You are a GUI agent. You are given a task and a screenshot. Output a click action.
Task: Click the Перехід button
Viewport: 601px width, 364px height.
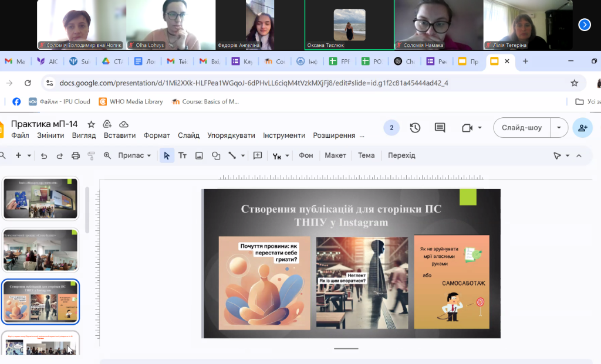tap(401, 155)
